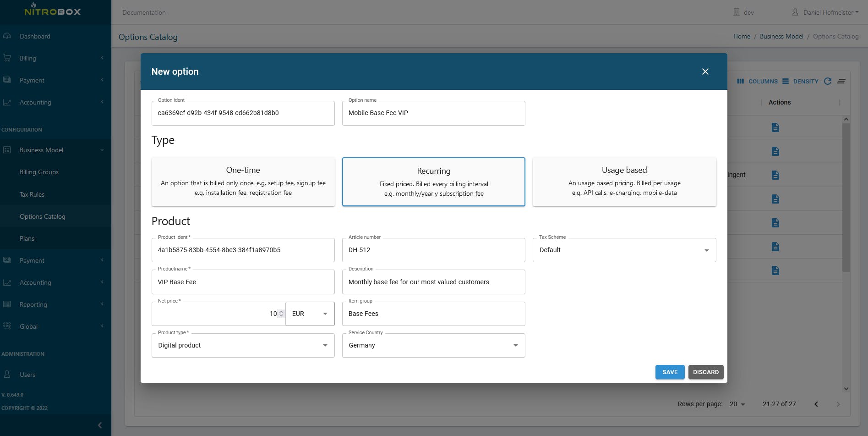This screenshot has width=868, height=436.
Task: Select the Recurring option type card
Action: (433, 182)
